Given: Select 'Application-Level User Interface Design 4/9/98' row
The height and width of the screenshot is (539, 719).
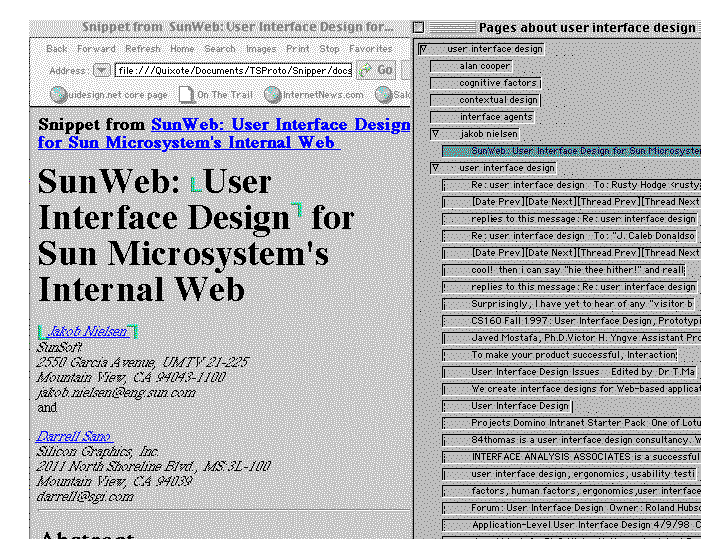Looking at the screenshot, I should click(x=571, y=524).
